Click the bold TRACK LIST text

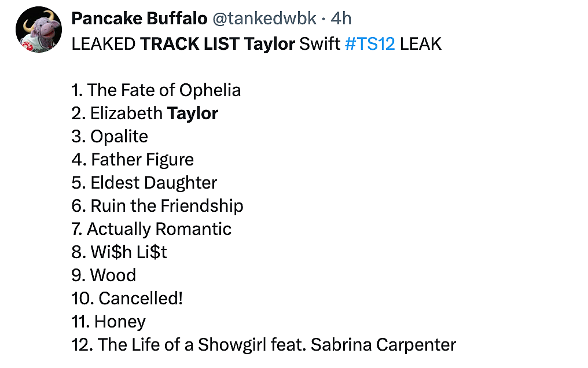pyautogui.click(x=190, y=44)
